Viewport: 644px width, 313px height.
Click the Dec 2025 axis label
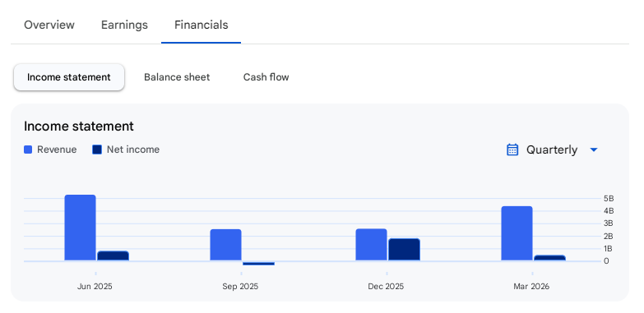click(386, 287)
